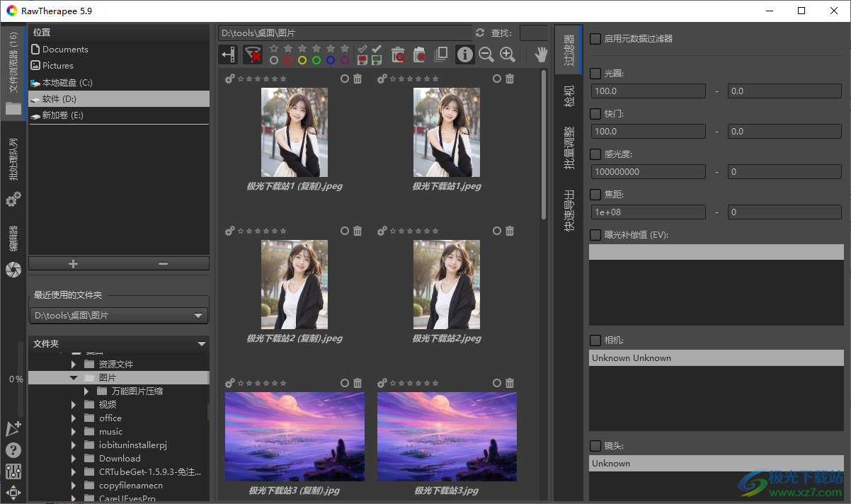Image resolution: width=851 pixels, height=504 pixels.
Task: Open preferences with the sliders icon
Action: pyautogui.click(x=13, y=471)
